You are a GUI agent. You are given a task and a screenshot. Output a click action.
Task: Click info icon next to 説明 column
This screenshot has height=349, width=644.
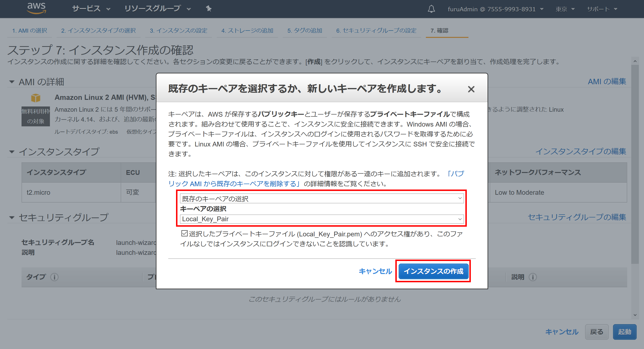pos(533,277)
